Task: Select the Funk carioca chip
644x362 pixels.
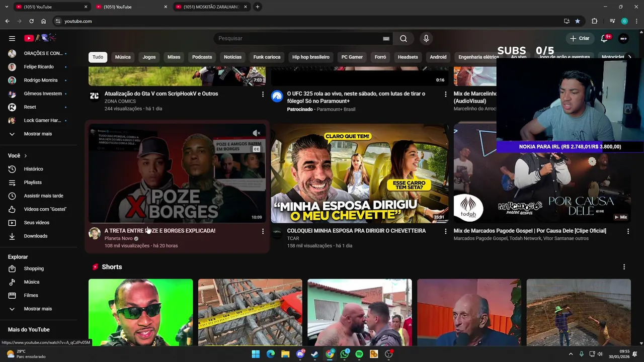Action: pyautogui.click(x=267, y=57)
